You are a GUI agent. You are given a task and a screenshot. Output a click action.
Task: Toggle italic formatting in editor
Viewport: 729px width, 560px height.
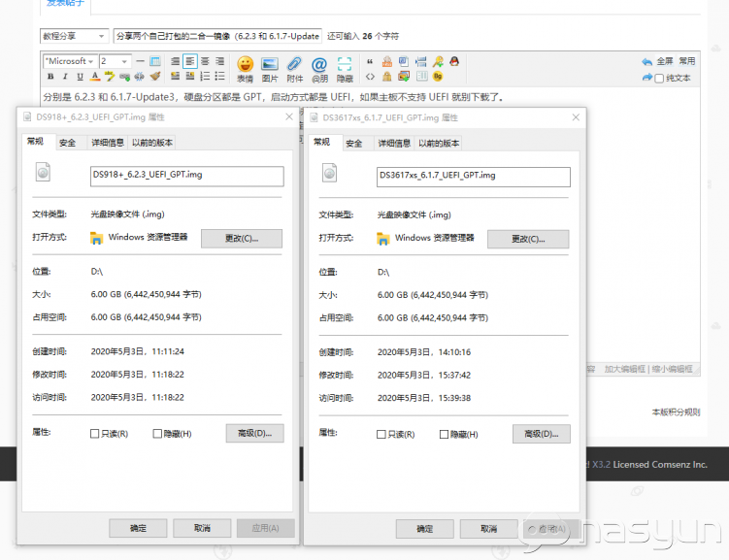(65, 77)
